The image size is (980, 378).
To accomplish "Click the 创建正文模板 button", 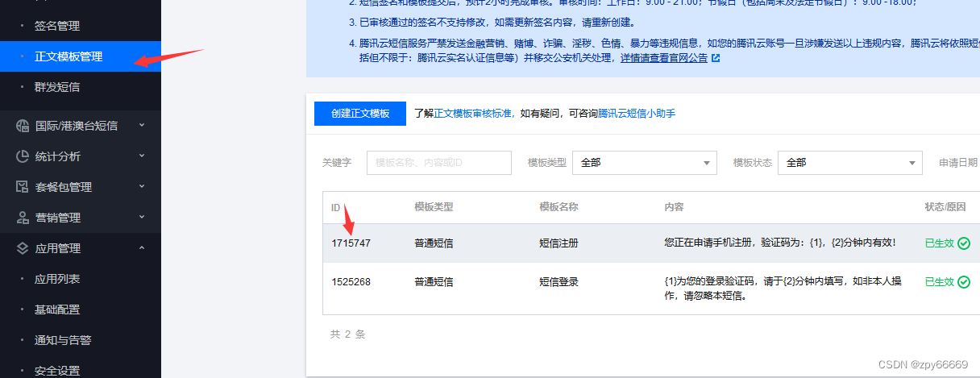I will tap(360, 114).
